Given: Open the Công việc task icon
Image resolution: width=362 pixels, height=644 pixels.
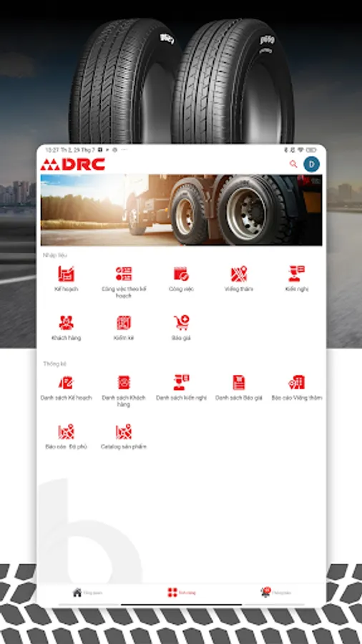Looking at the screenshot, I should [x=181, y=274].
